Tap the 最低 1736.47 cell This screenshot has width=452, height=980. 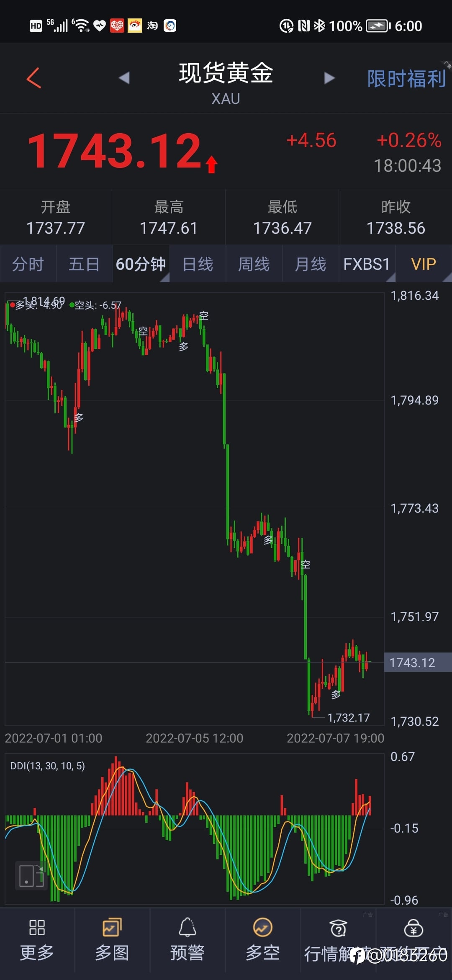click(x=282, y=217)
